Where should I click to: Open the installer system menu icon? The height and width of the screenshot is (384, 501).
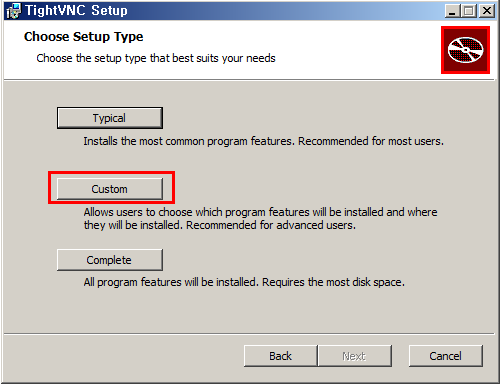click(13, 11)
